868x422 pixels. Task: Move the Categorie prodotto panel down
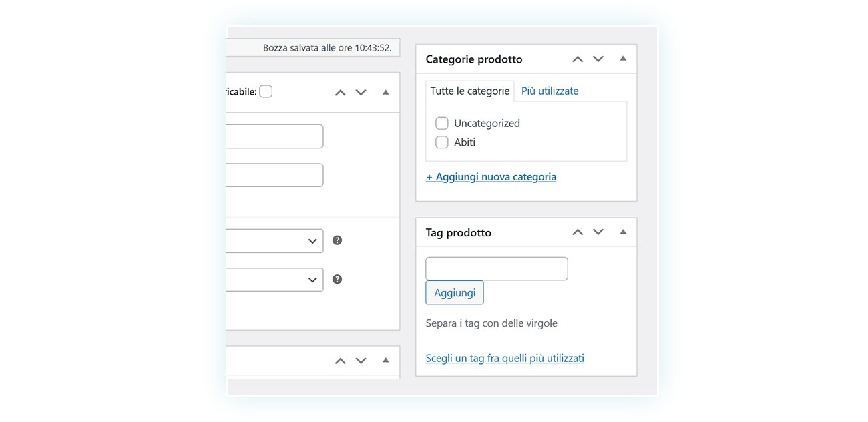point(598,59)
